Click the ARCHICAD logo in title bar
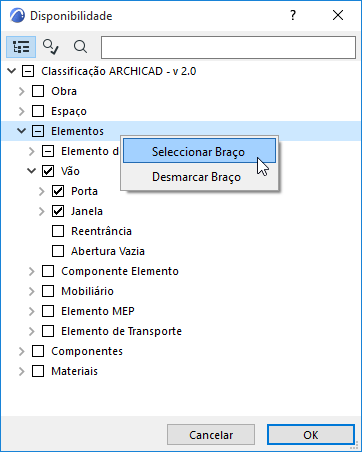 click(x=17, y=16)
